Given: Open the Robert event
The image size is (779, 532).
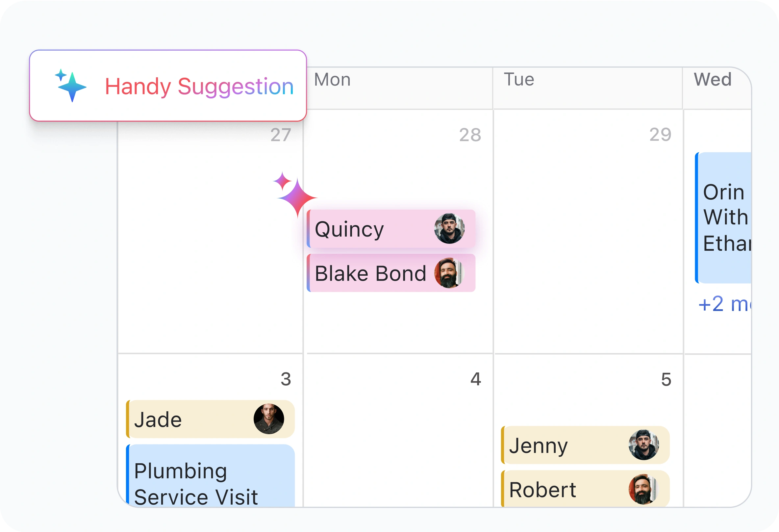Looking at the screenshot, I should point(563,490).
